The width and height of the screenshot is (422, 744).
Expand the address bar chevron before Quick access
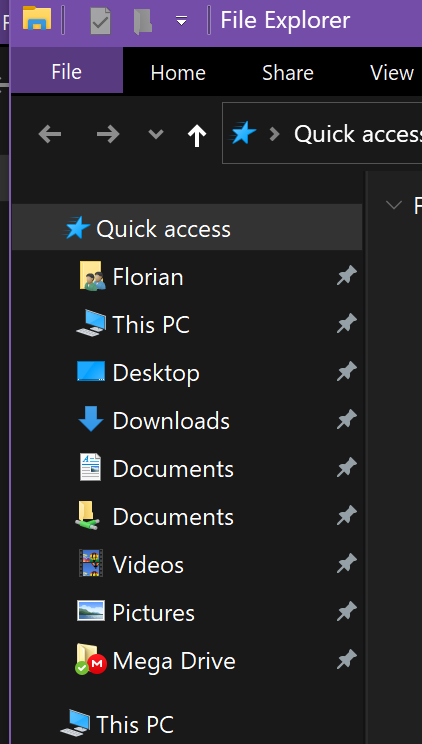[274, 135]
